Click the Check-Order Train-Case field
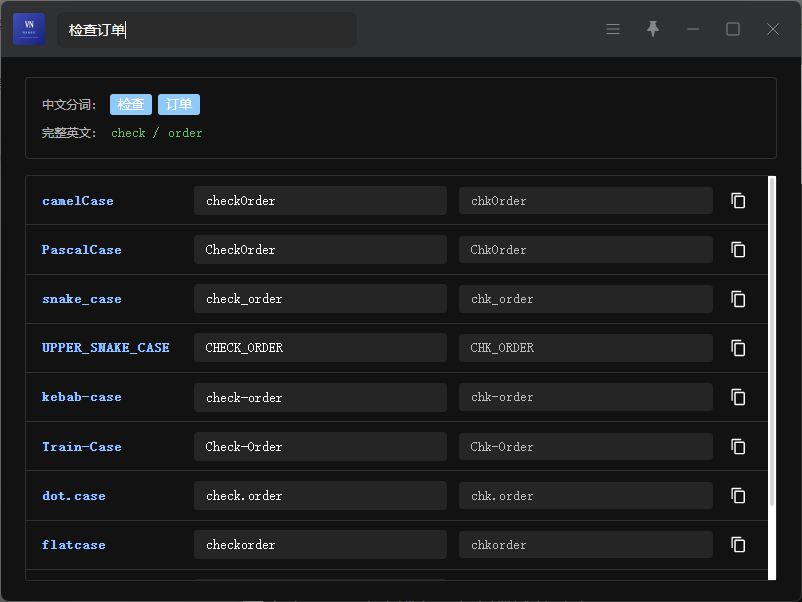802x602 pixels. [x=320, y=447]
